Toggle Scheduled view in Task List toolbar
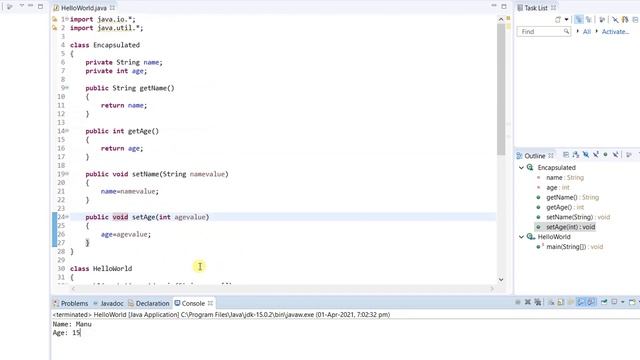640x360 pixels. 589,19
